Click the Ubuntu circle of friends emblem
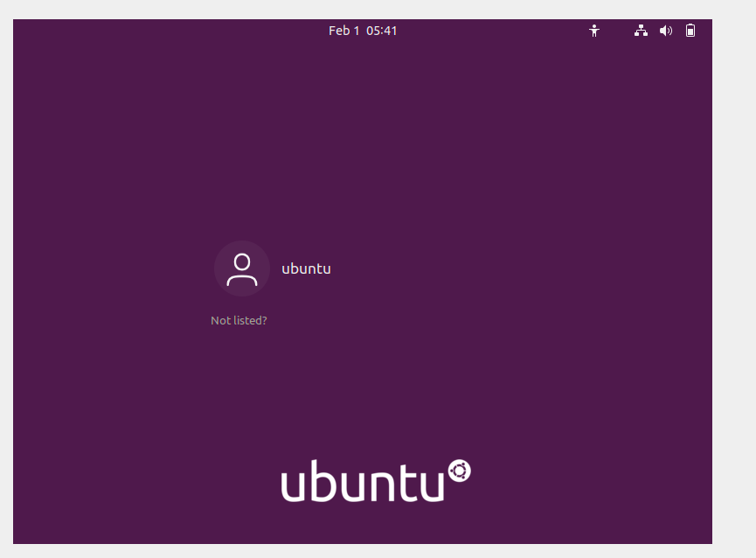Viewport: 756px width, 558px height. tap(460, 471)
